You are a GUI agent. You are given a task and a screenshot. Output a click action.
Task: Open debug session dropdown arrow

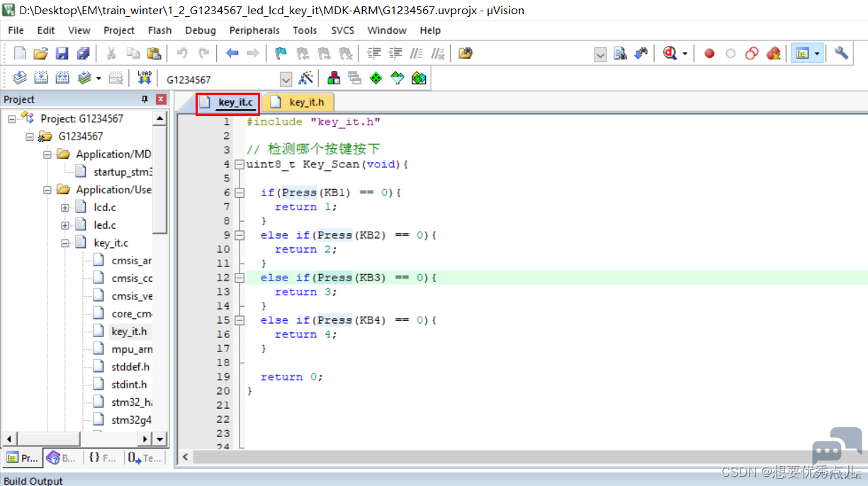pos(684,53)
